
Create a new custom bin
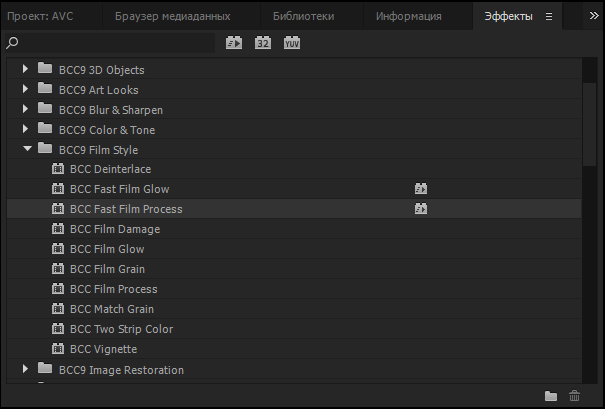(551, 396)
